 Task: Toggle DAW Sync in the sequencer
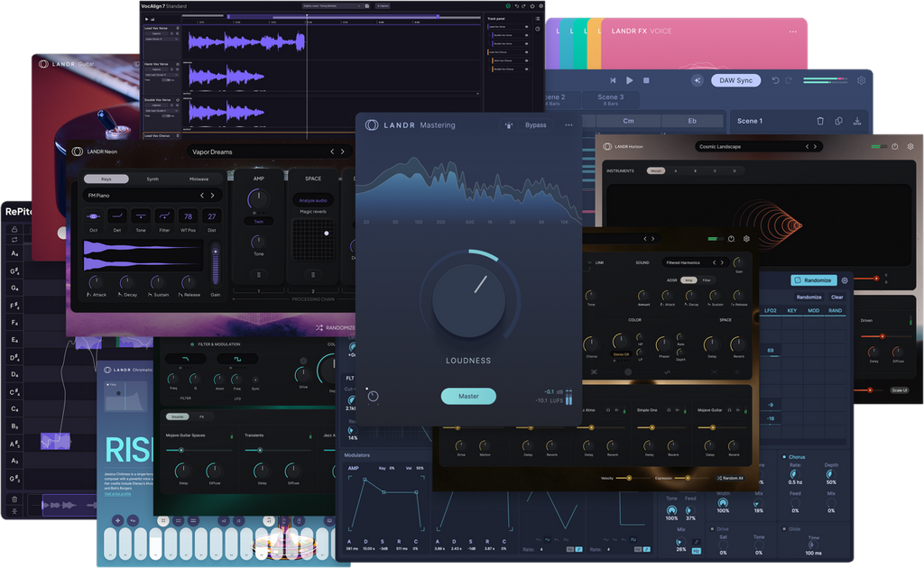735,80
